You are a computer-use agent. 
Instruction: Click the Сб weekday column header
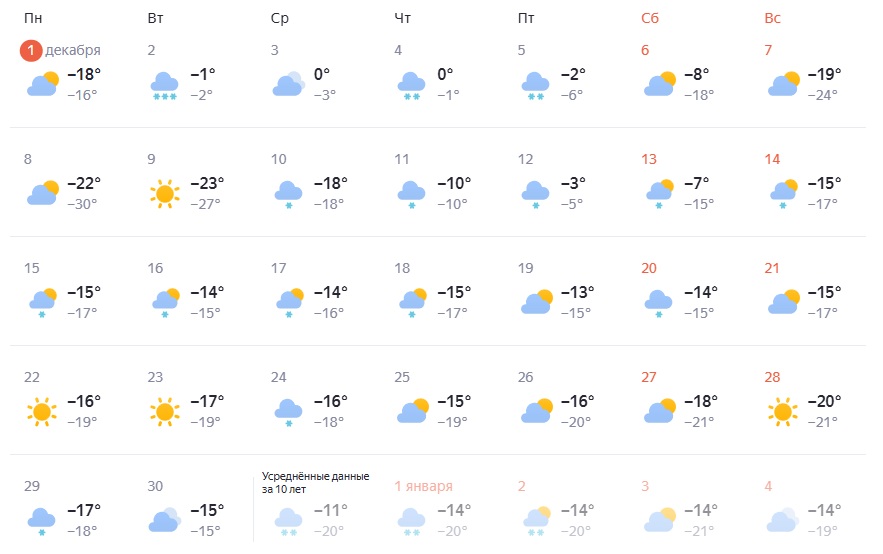click(651, 18)
